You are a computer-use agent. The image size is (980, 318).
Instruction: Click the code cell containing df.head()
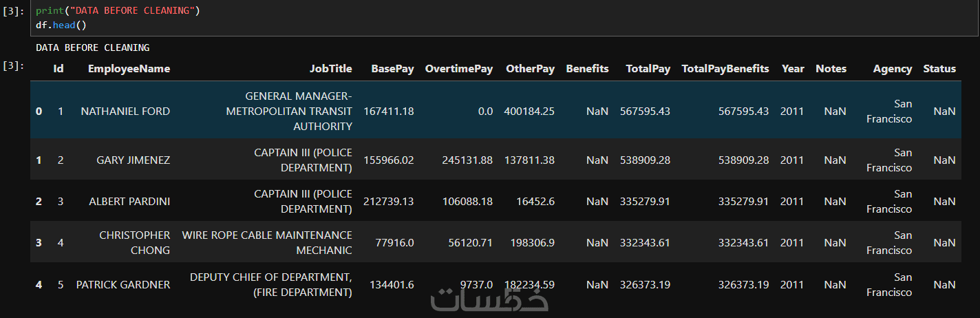click(482, 19)
